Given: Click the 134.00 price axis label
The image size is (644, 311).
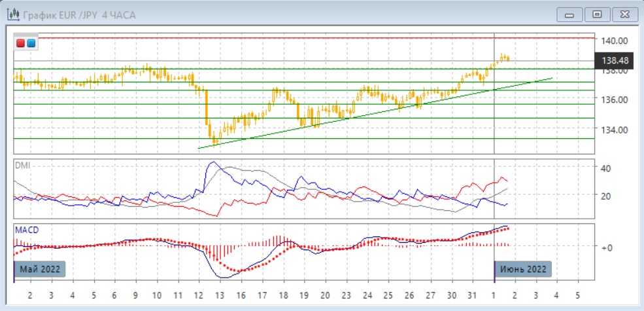Looking at the screenshot, I should 614,130.
